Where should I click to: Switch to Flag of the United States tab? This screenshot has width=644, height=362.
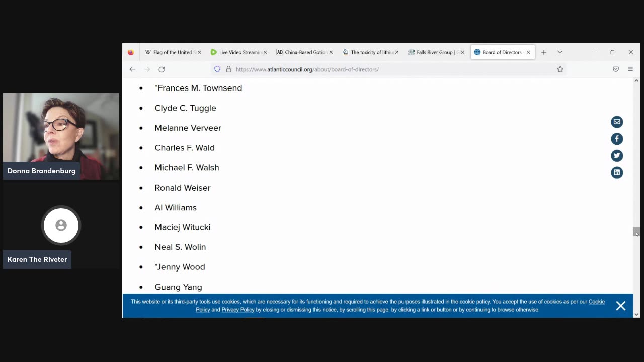click(x=173, y=52)
